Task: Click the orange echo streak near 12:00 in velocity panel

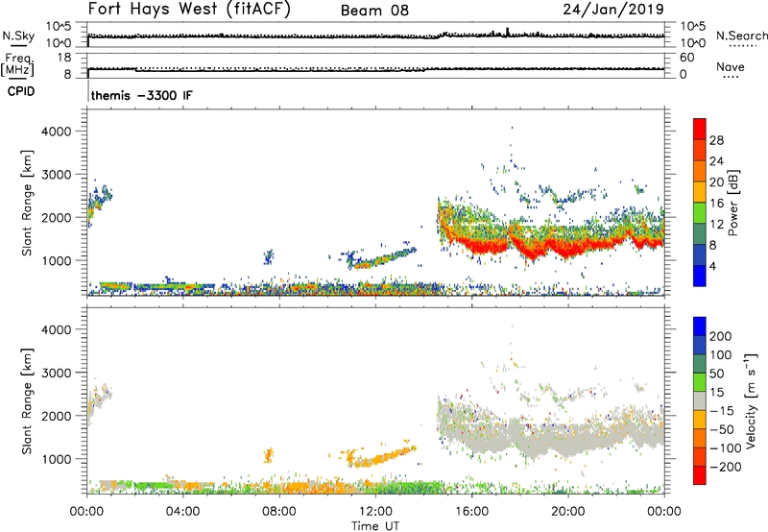Action: (385, 457)
